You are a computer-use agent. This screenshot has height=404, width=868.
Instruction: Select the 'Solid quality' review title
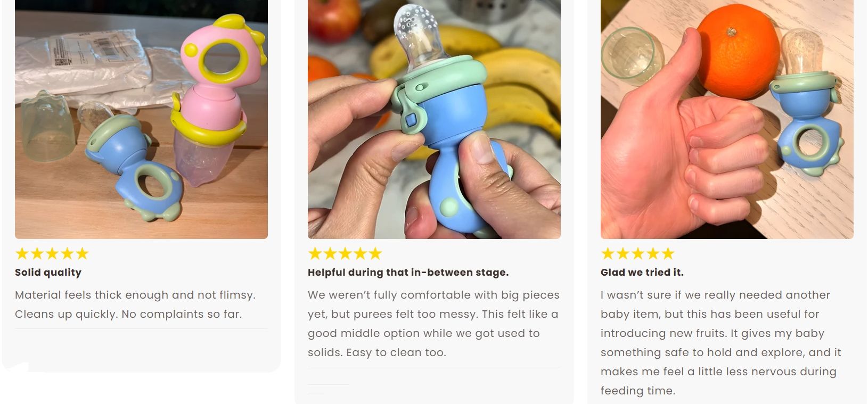(x=48, y=273)
